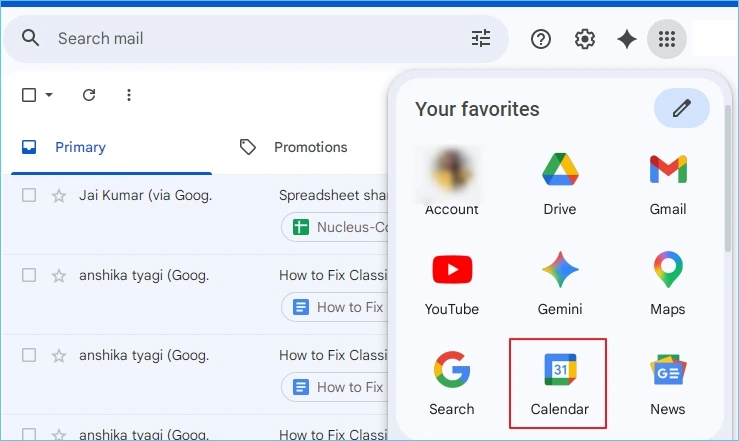739x441 pixels.
Task: Open the Gemini app in favorites
Action: click(x=560, y=284)
